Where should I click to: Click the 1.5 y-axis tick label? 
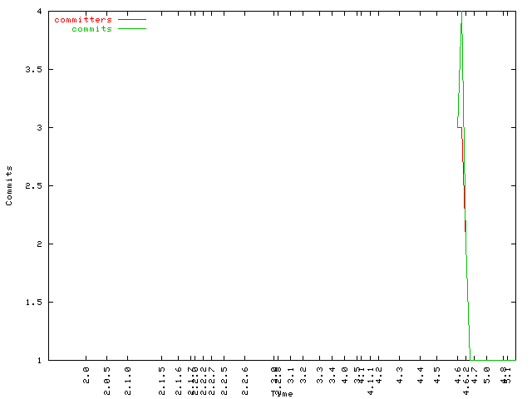click(34, 302)
